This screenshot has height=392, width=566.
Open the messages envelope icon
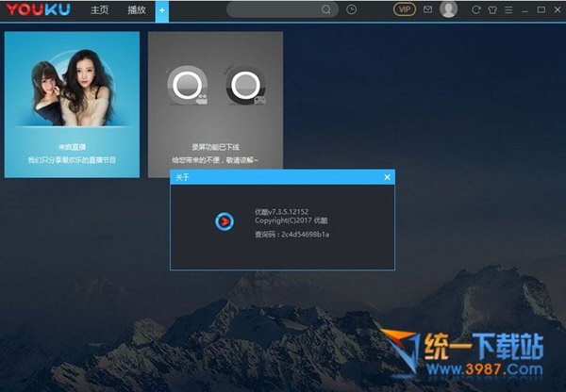tap(427, 9)
